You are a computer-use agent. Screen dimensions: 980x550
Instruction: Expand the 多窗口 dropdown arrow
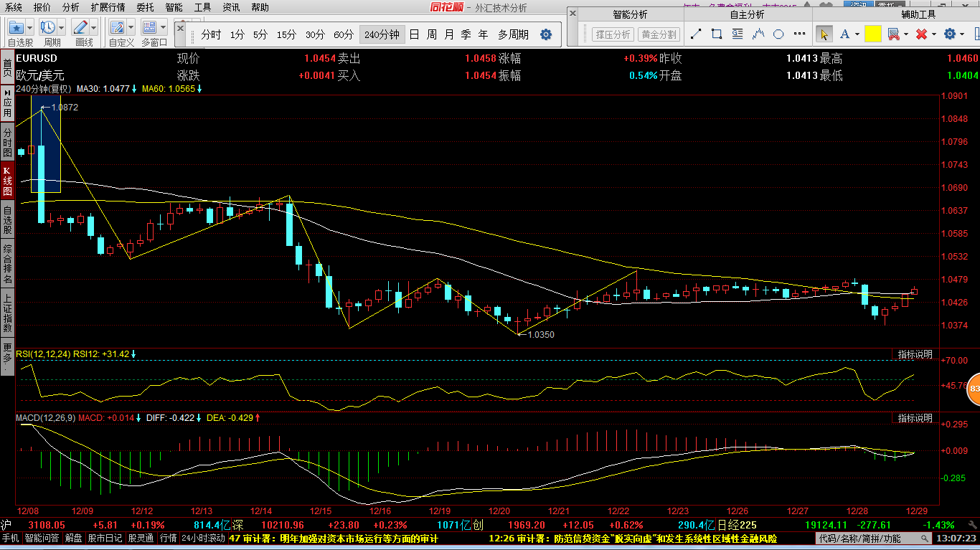click(163, 28)
